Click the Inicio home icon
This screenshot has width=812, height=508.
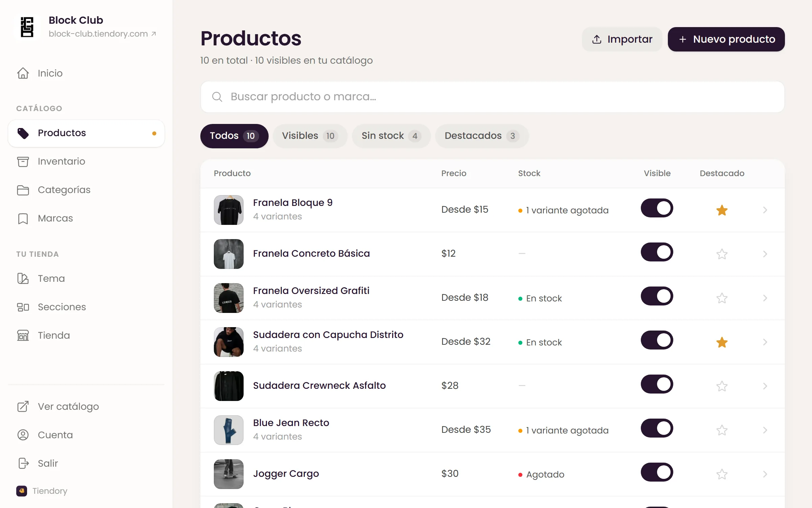23,73
